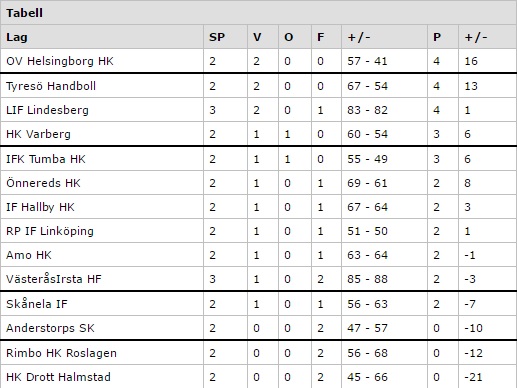Select the HK Drott Halmstad row

(258, 377)
